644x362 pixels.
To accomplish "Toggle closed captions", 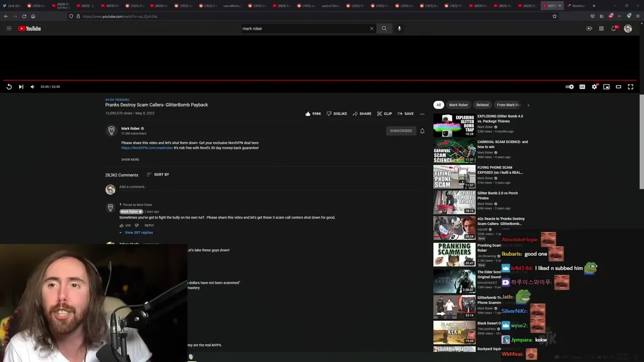I will pyautogui.click(x=582, y=86).
